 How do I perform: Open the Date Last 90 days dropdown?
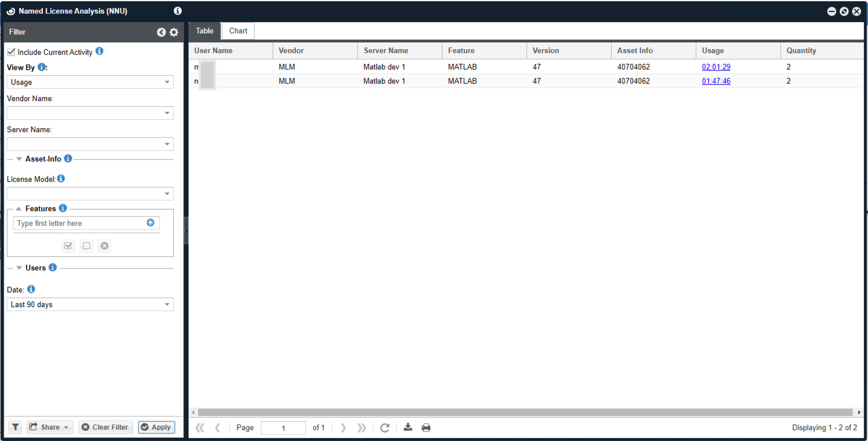90,304
